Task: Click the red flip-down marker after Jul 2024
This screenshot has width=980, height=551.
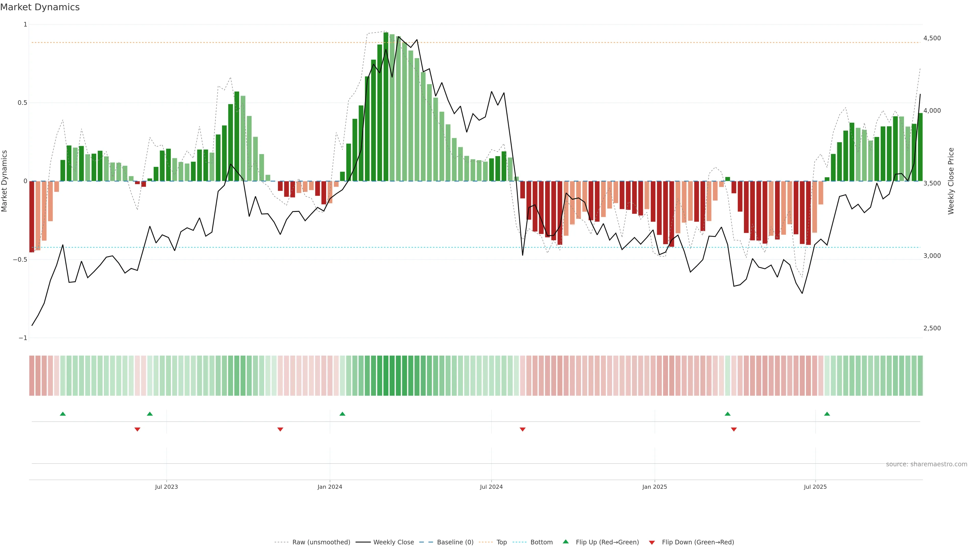Action: point(522,429)
